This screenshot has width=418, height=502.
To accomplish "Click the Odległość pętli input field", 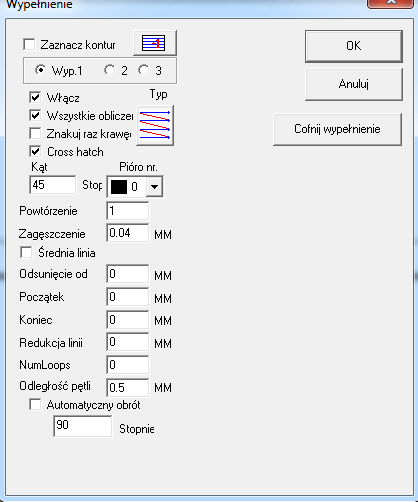I will coord(128,388).
